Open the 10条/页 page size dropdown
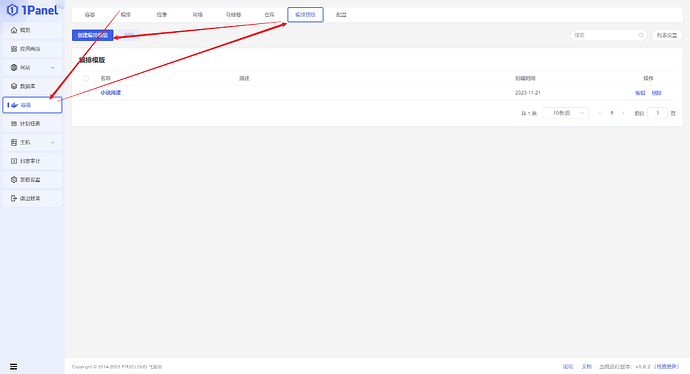 [565, 113]
